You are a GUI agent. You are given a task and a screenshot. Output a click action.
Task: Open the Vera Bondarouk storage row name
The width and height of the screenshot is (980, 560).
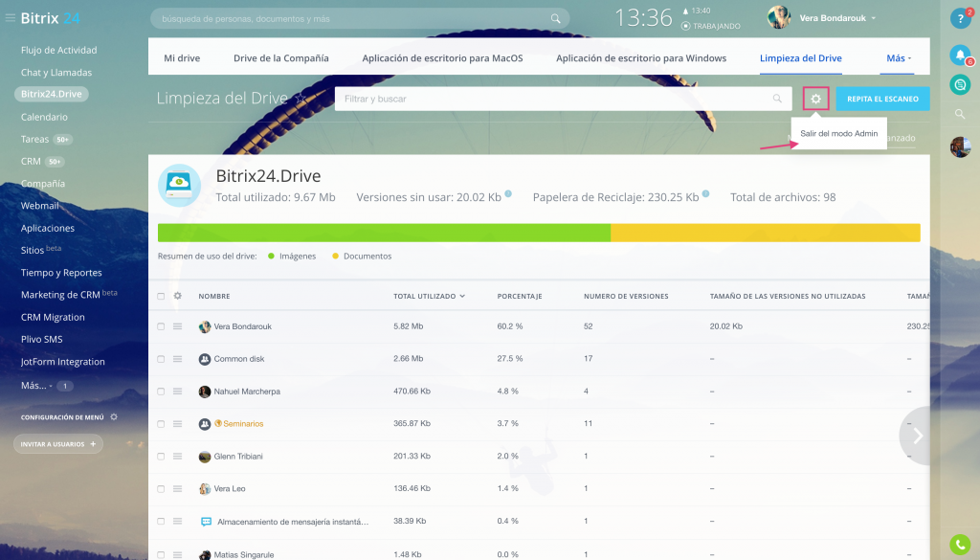(x=242, y=326)
